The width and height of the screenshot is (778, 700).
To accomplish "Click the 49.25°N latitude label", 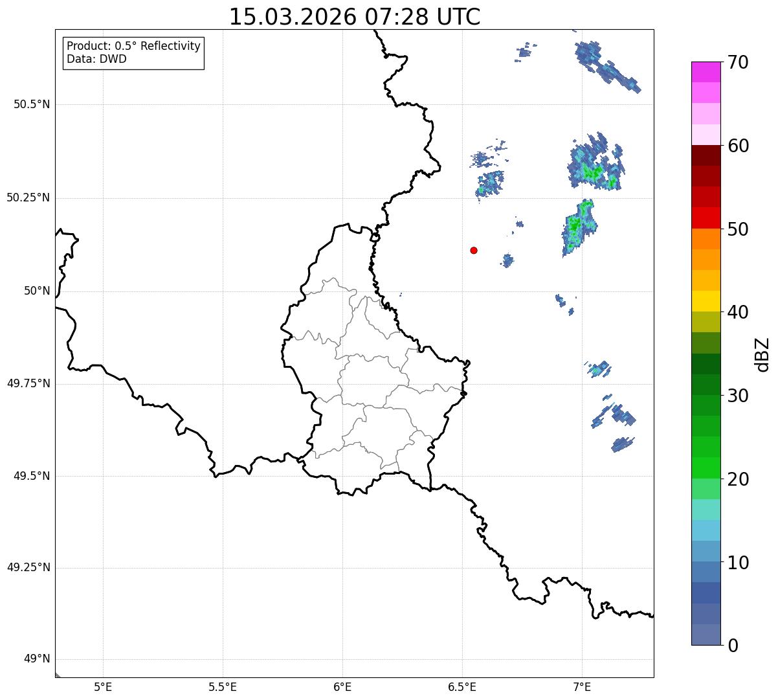I will pos(28,568).
